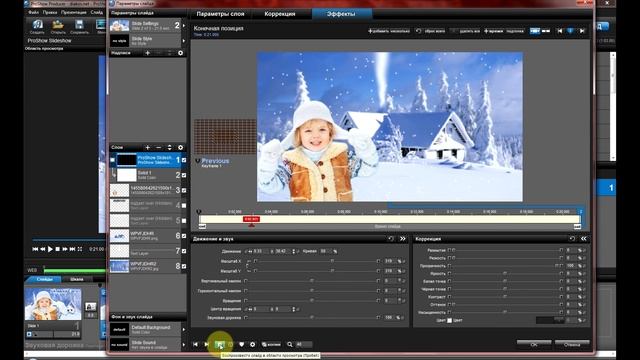This screenshot has width=640, height=360.
Task: Click the red keyframe time marker on timeline
Action: pos(251,220)
